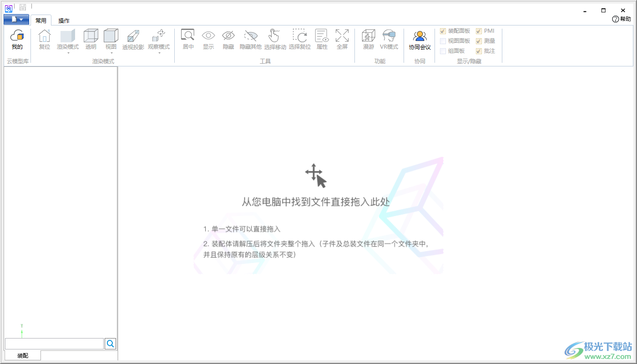Viewport: 637px width, 364px height.
Task: Maximize the application window
Action: click(x=603, y=10)
